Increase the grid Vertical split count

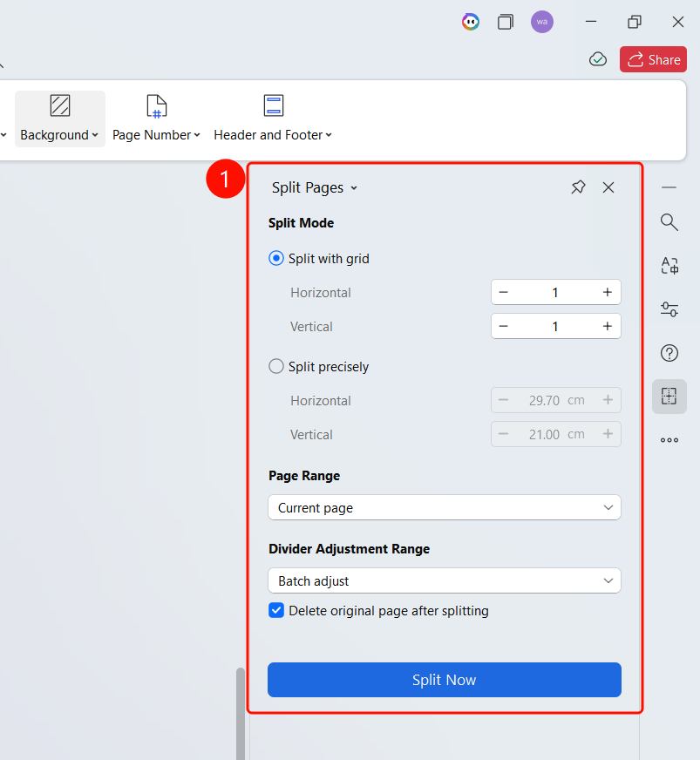pyautogui.click(x=608, y=326)
